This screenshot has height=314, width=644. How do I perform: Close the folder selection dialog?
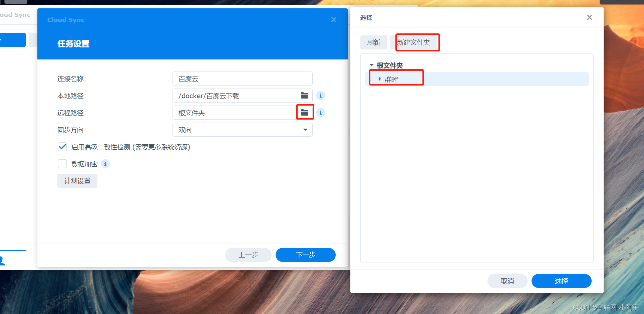coord(589,17)
